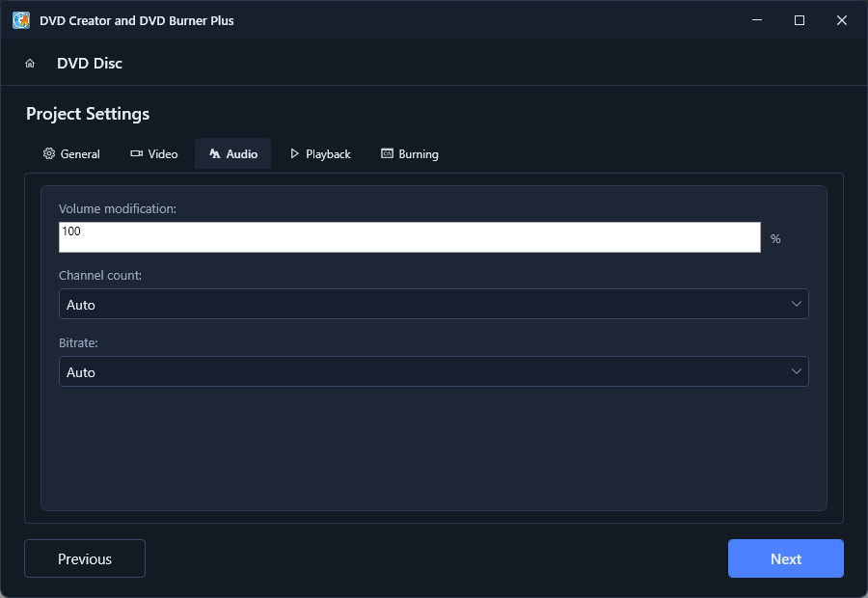This screenshot has width=868, height=598.
Task: Select the Audio tab
Action: click(233, 154)
